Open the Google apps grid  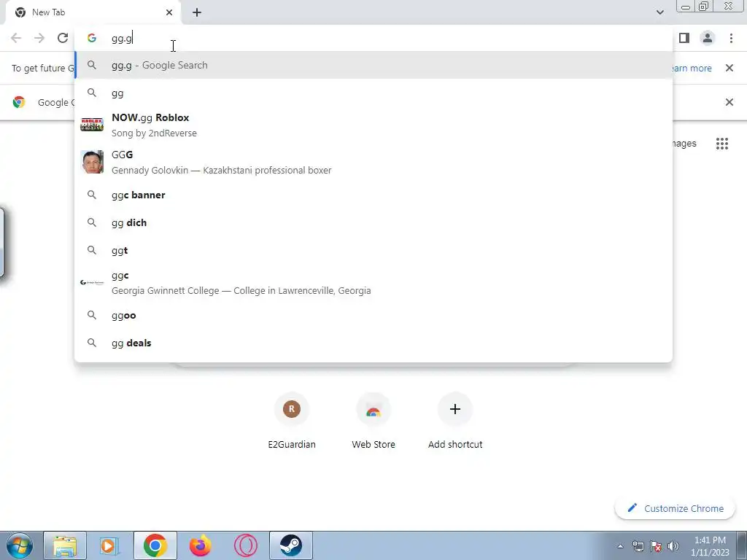tap(722, 144)
